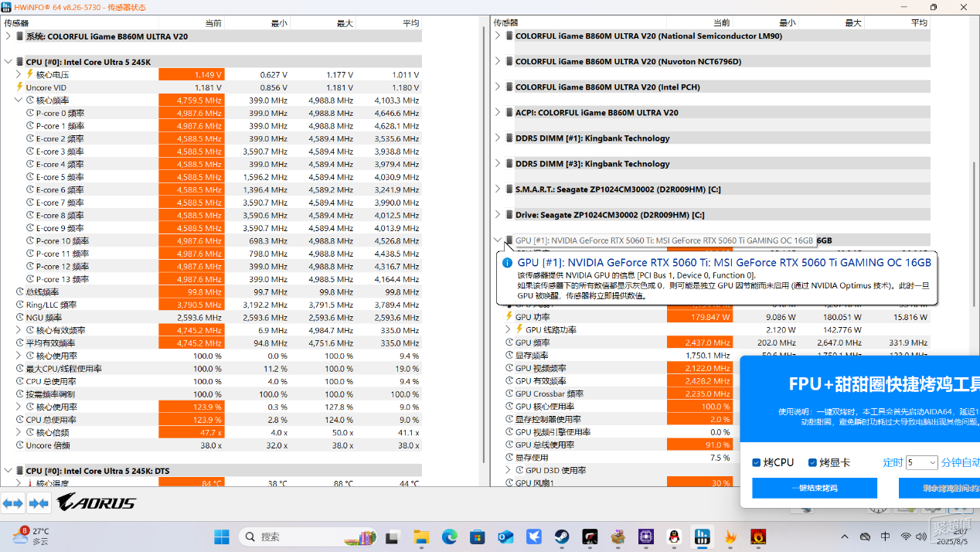Image resolution: width=980 pixels, height=552 pixels.
Task: Click the left panel 平均 column header
Action: tap(389, 23)
